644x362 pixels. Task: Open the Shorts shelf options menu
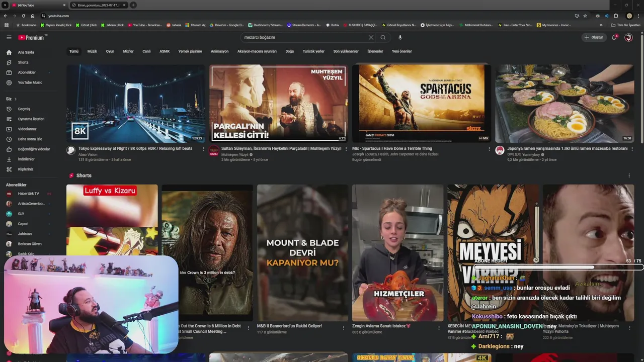(629, 175)
